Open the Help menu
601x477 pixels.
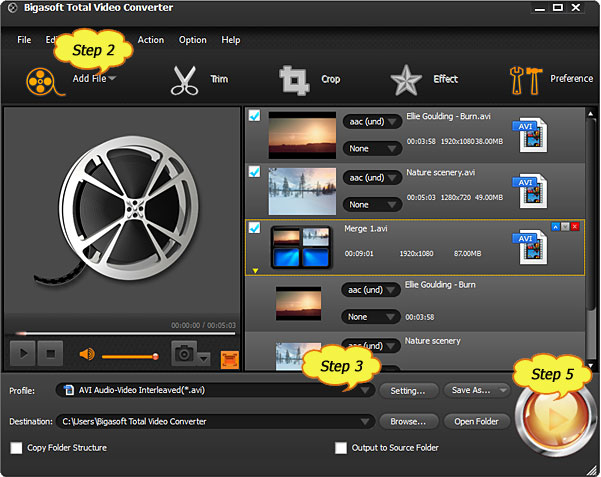231,40
